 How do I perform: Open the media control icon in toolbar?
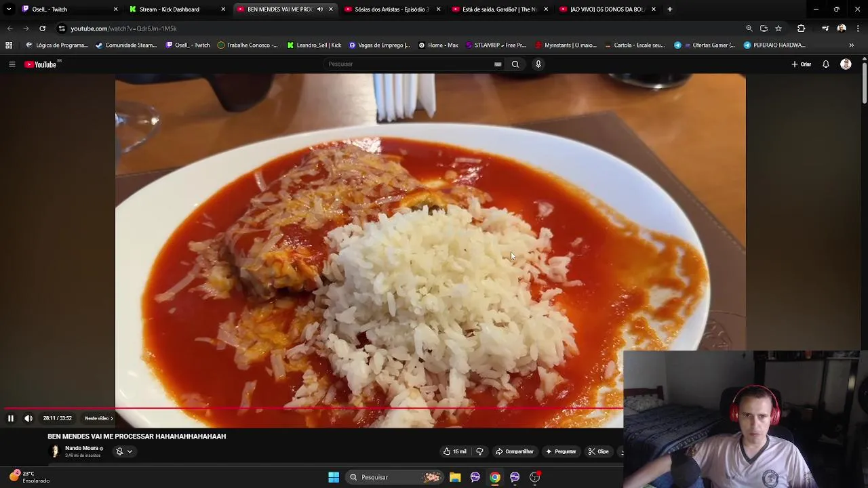[825, 28]
